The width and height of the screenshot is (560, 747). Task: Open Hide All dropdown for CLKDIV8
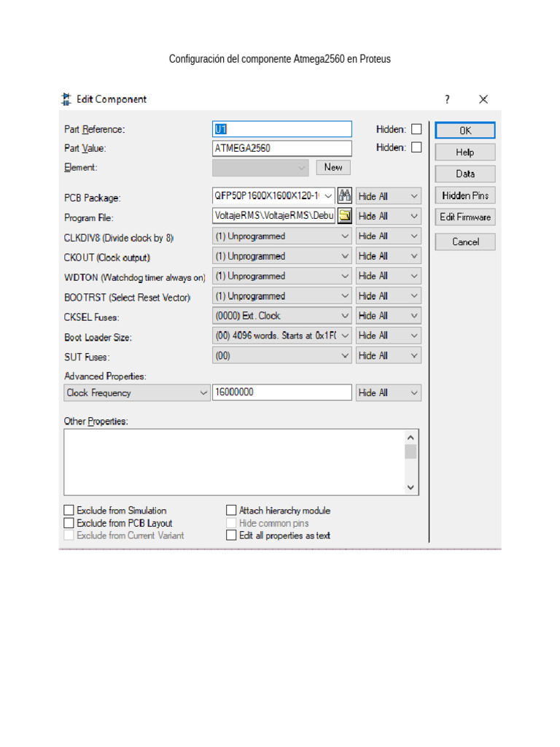(388, 236)
